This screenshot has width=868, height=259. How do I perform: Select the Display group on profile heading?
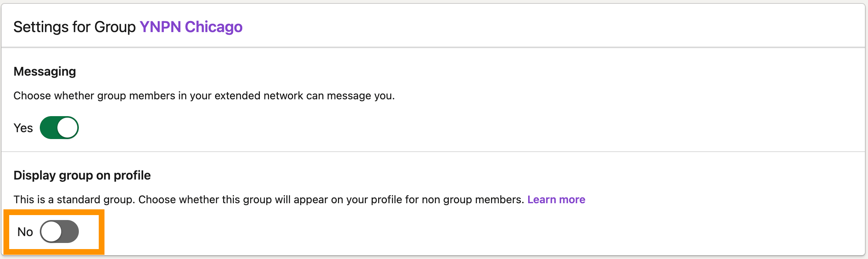[82, 175]
